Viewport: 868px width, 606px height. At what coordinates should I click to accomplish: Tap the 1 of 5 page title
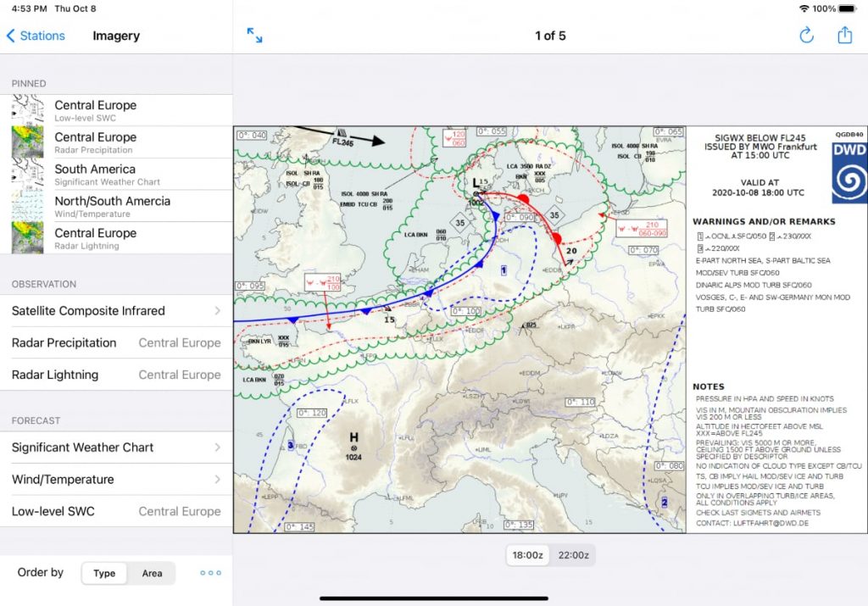(550, 36)
